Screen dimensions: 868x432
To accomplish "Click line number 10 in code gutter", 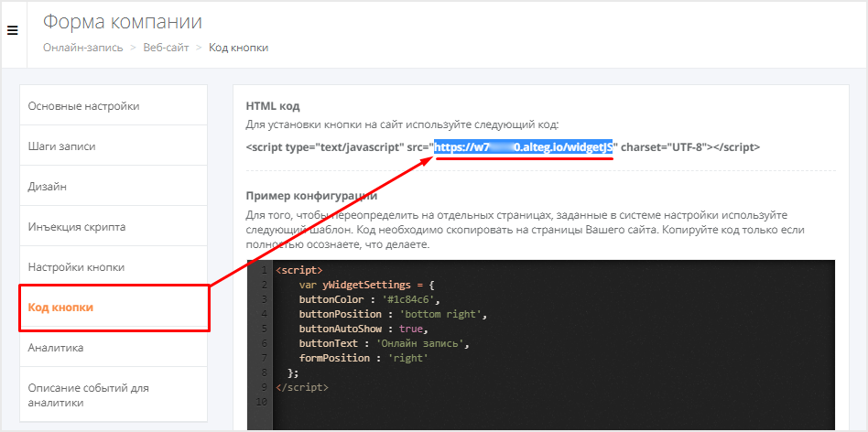I will click(263, 402).
